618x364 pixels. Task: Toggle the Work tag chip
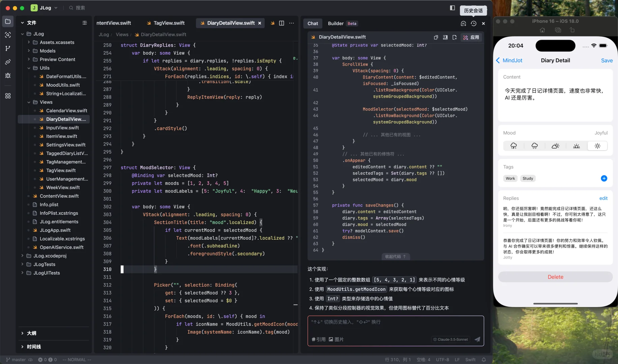[x=510, y=178]
